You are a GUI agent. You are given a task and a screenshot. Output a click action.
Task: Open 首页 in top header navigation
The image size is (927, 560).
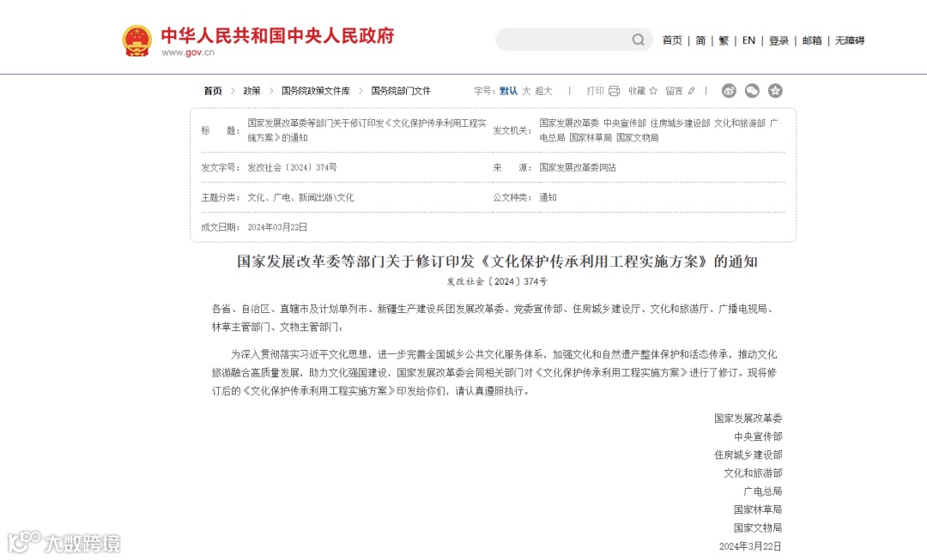672,40
